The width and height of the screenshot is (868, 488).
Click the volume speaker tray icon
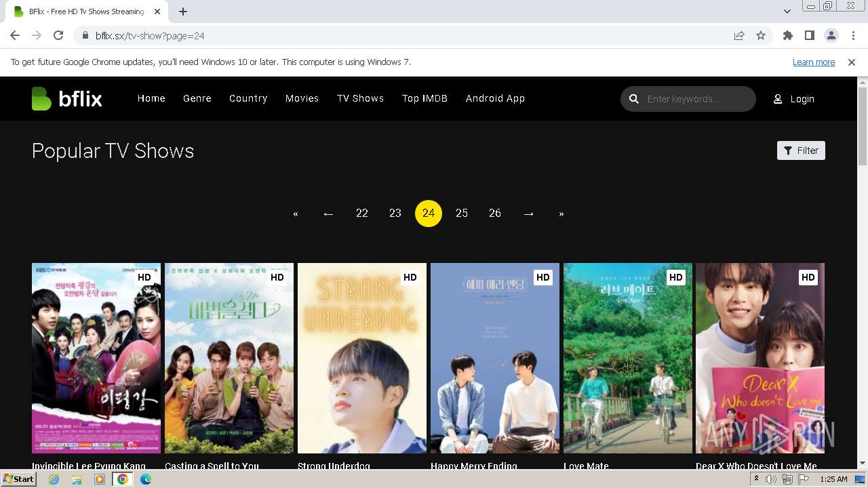(771, 479)
